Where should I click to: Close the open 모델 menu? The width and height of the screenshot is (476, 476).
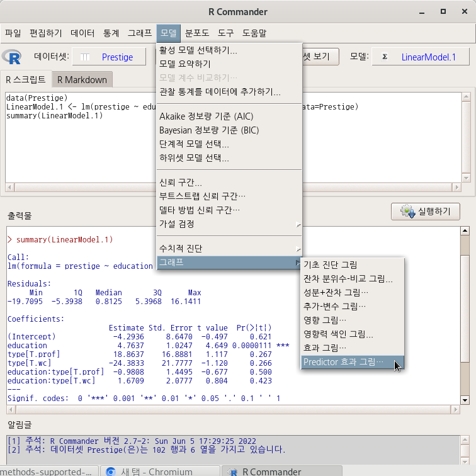(x=169, y=33)
